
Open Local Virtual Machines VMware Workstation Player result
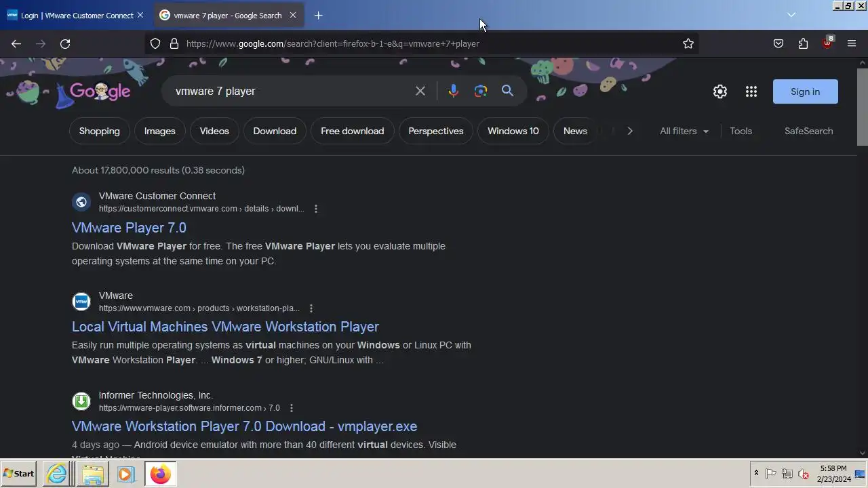[x=225, y=327]
